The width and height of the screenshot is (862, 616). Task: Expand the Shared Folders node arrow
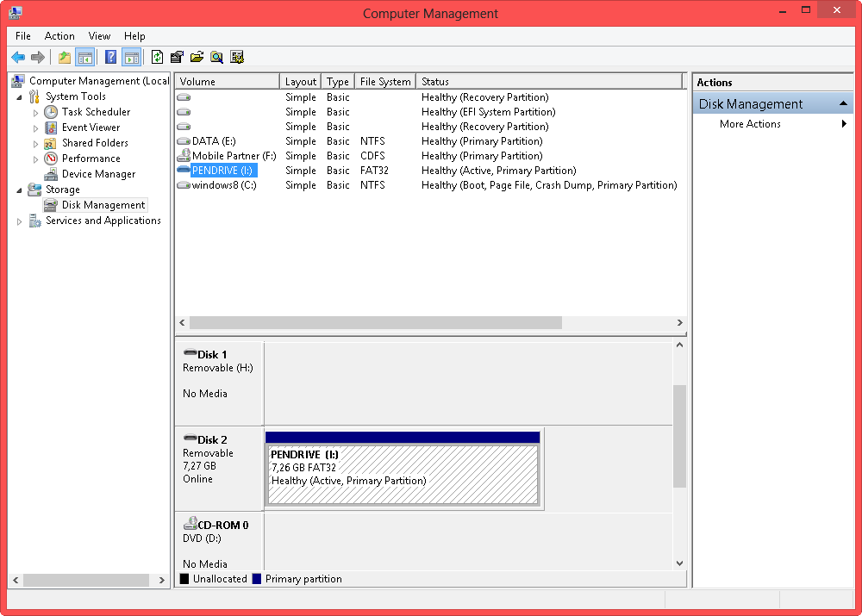pyautogui.click(x=35, y=144)
